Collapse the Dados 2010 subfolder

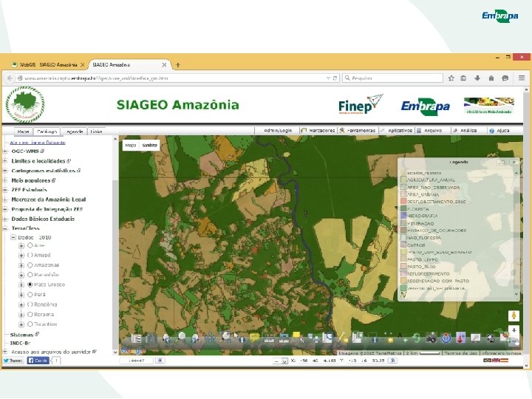pyautogui.click(x=13, y=237)
